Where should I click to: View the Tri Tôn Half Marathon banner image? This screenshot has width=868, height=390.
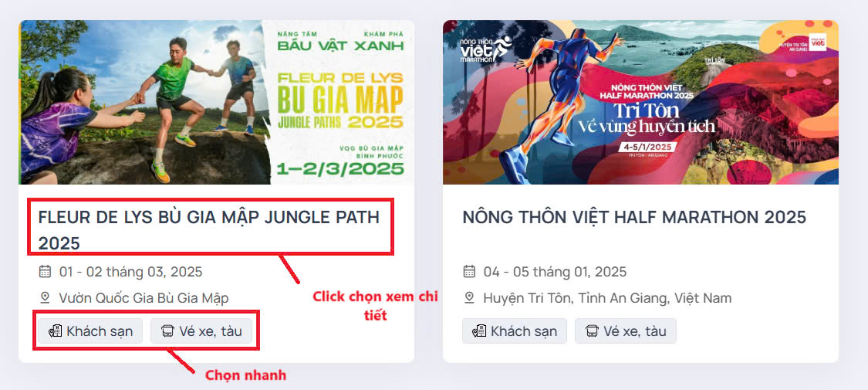pyautogui.click(x=640, y=102)
